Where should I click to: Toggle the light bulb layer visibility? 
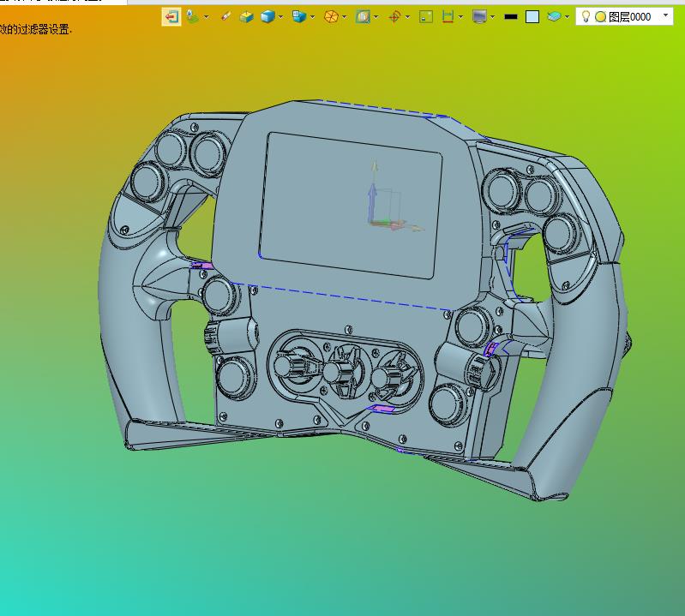click(x=586, y=16)
